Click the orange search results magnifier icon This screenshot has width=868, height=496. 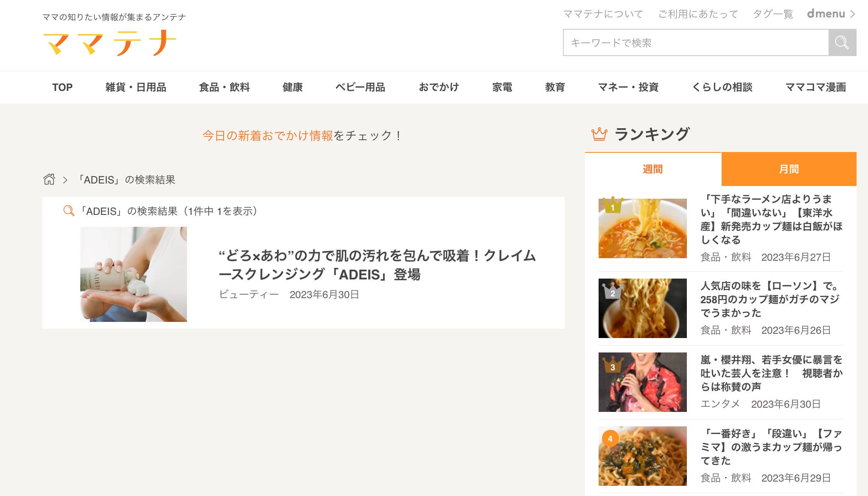[69, 211]
